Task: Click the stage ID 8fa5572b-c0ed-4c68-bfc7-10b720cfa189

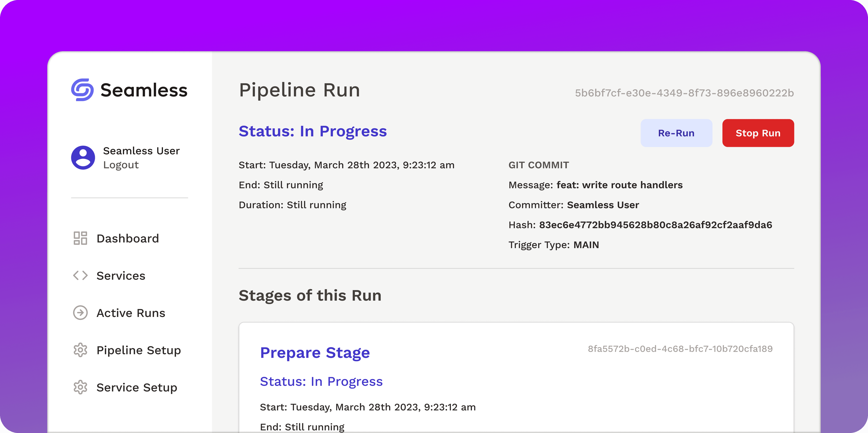Action: coord(680,349)
